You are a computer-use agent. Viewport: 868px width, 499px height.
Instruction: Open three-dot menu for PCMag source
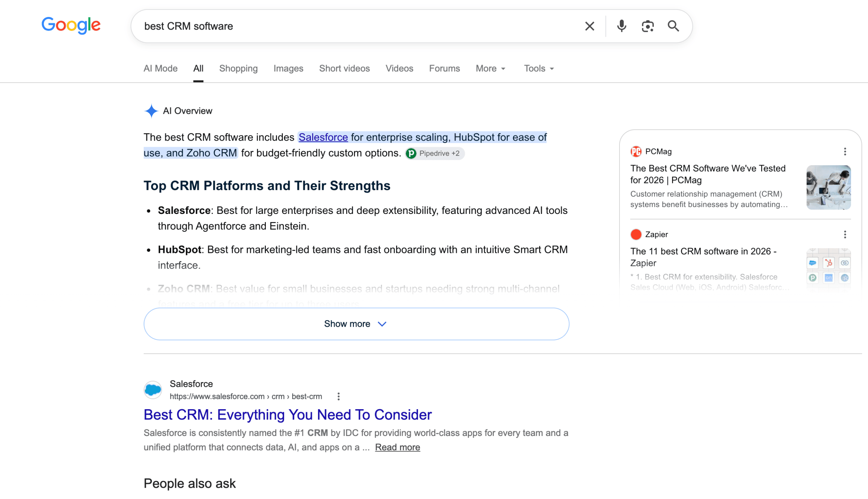(845, 152)
